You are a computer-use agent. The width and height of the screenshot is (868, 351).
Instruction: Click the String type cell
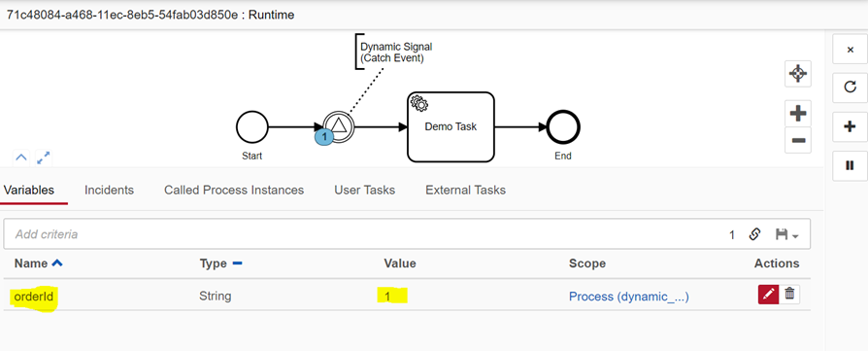[216, 297]
